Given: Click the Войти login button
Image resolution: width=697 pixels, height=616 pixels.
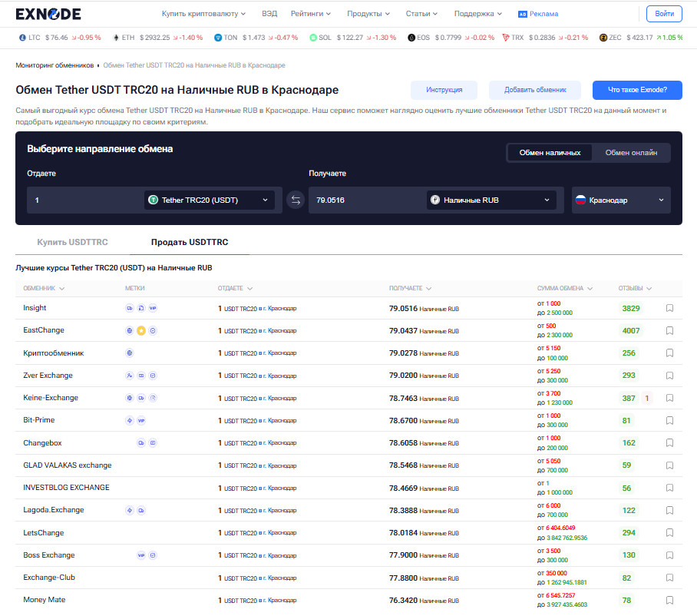Looking at the screenshot, I should click(664, 14).
